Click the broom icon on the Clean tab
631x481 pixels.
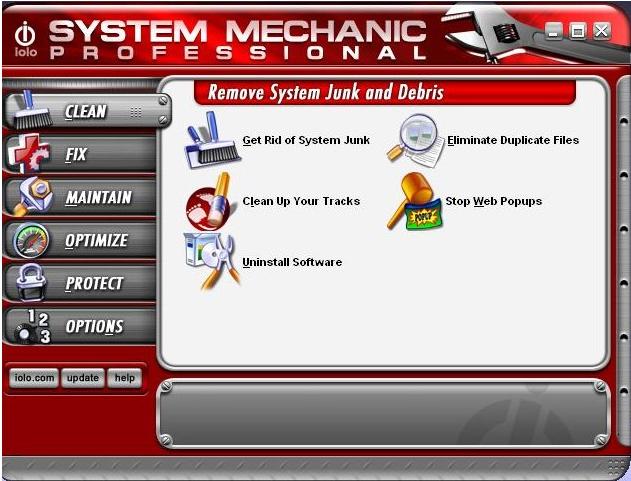point(32,110)
